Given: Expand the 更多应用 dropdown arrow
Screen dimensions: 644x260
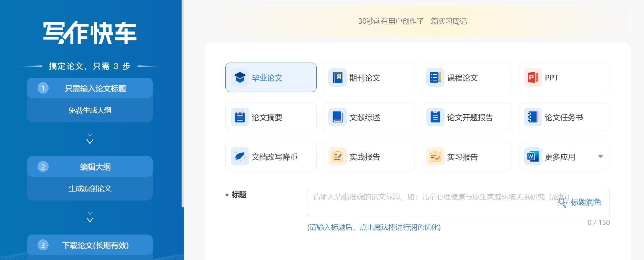Looking at the screenshot, I should click(x=601, y=156).
